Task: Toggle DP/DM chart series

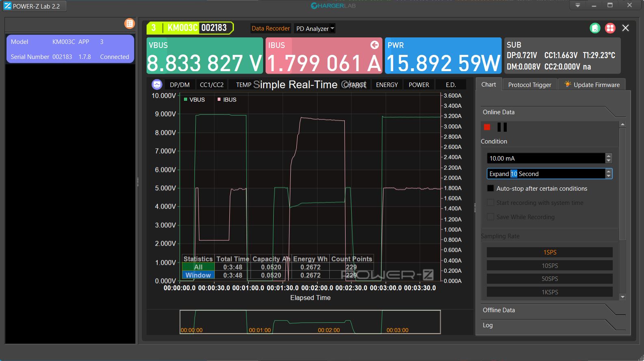Action: tap(179, 85)
